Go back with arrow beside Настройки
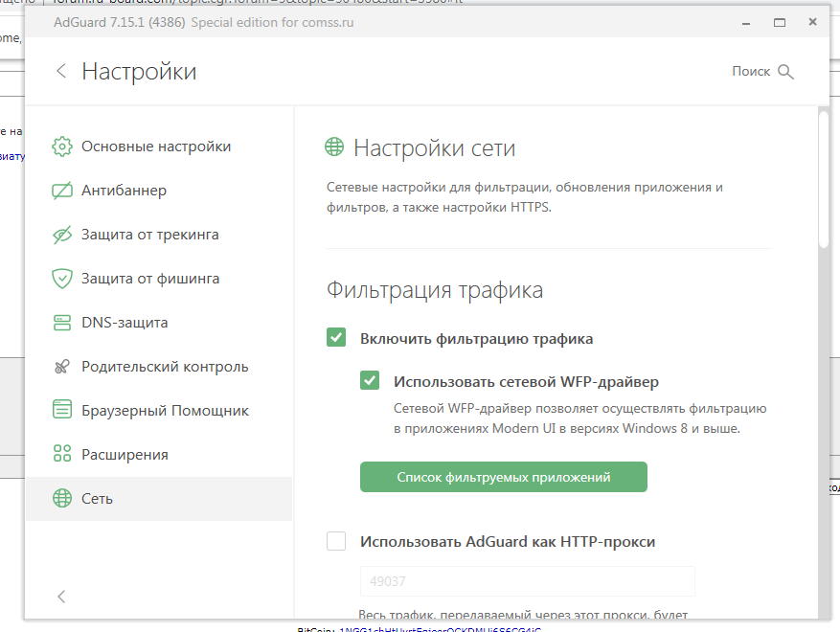Viewport: 840px width, 632px height. click(61, 71)
